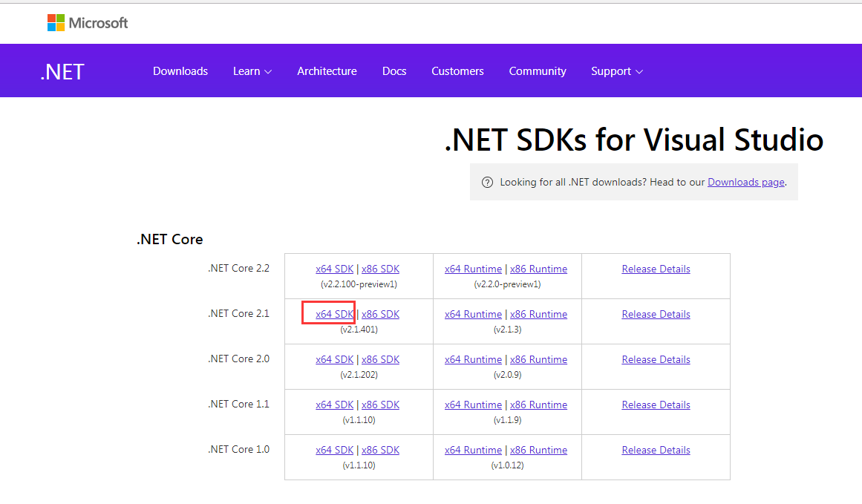Screen dimensions: 862x504
Task: Download x86 Runtime for .NET Core 1.0
Action: pos(538,450)
